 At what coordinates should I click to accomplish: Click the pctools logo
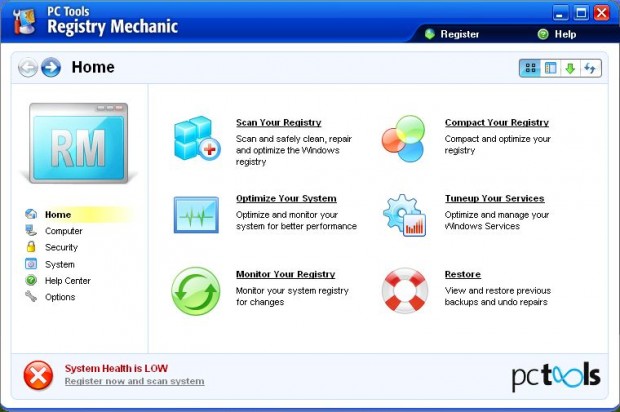556,377
